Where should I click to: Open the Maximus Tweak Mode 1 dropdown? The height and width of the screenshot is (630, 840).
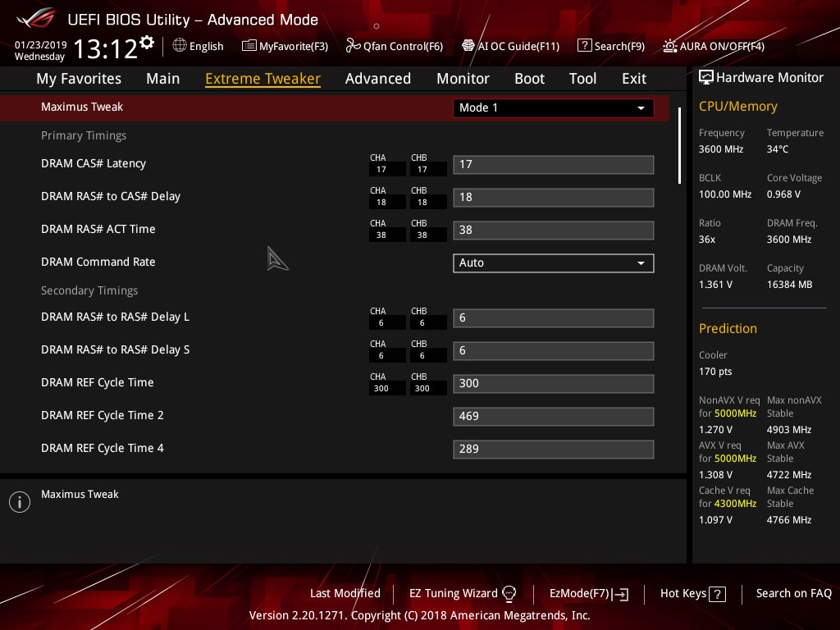(x=554, y=107)
